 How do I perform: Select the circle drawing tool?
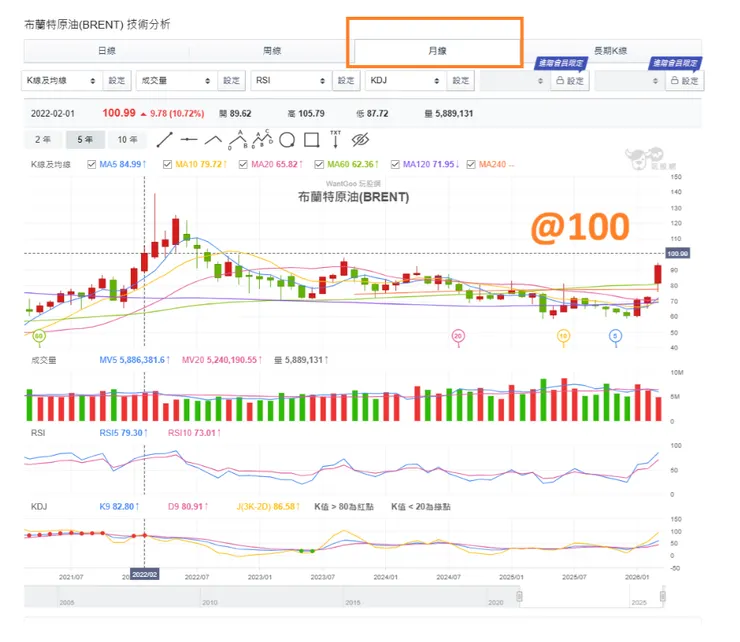287,140
